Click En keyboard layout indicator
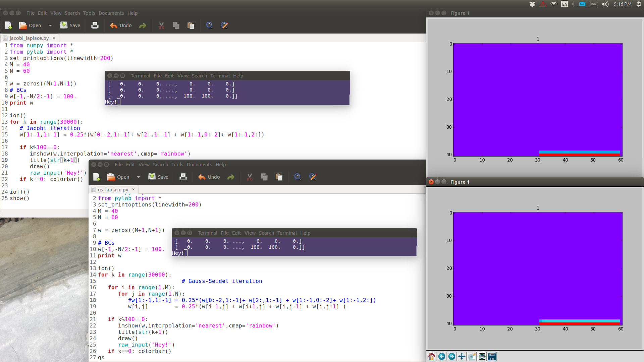 pyautogui.click(x=565, y=4)
